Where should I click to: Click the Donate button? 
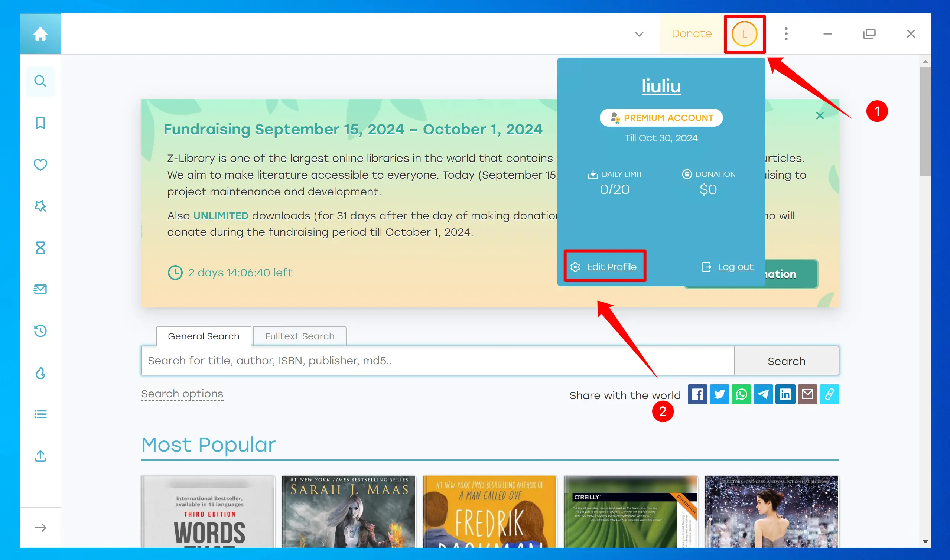coord(692,34)
